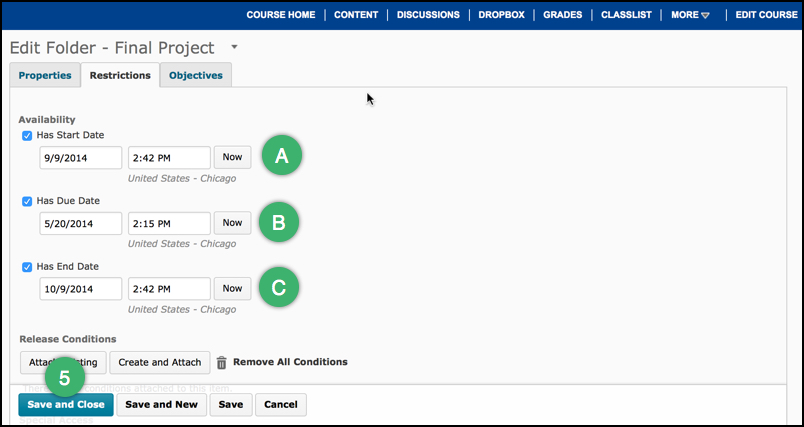Image resolution: width=804 pixels, height=427 pixels.
Task: Uncheck the Has Due Date checkbox
Action: [x=27, y=201]
